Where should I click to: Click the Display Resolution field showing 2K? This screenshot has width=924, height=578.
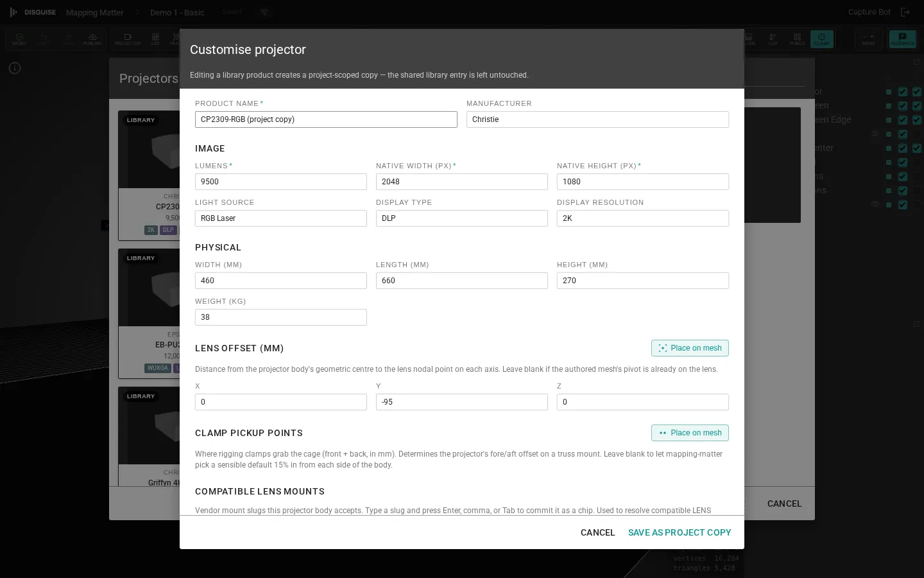click(x=643, y=218)
